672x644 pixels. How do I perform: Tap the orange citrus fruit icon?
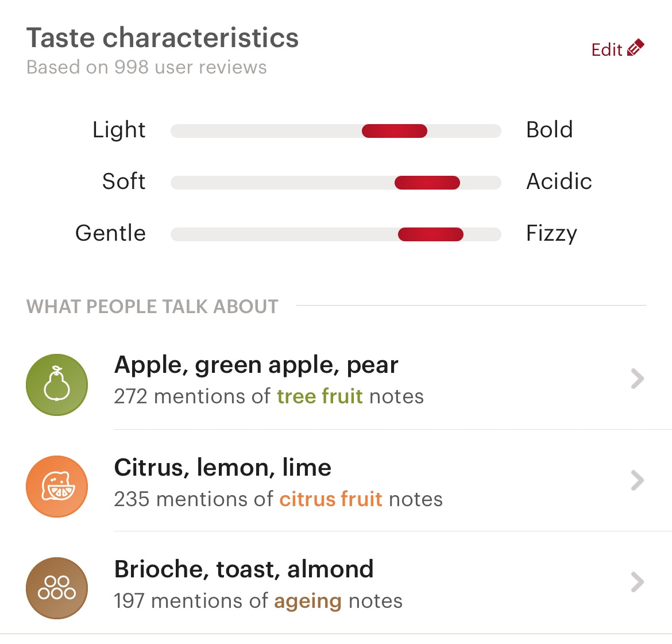[x=56, y=486]
